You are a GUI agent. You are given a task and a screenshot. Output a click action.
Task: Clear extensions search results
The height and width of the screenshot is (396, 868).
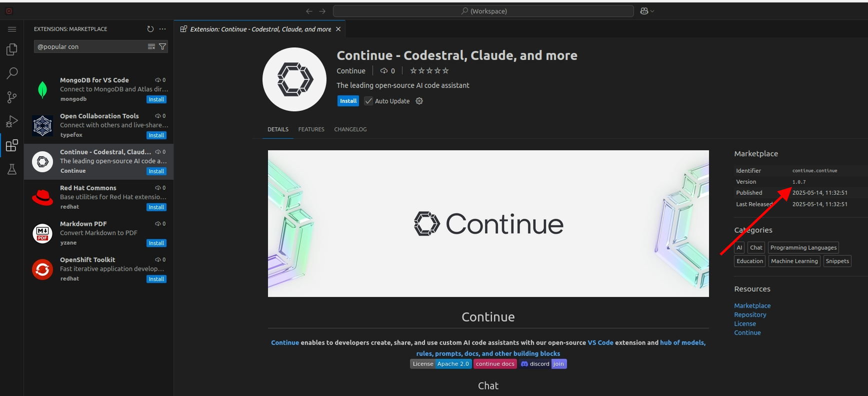[x=151, y=46]
